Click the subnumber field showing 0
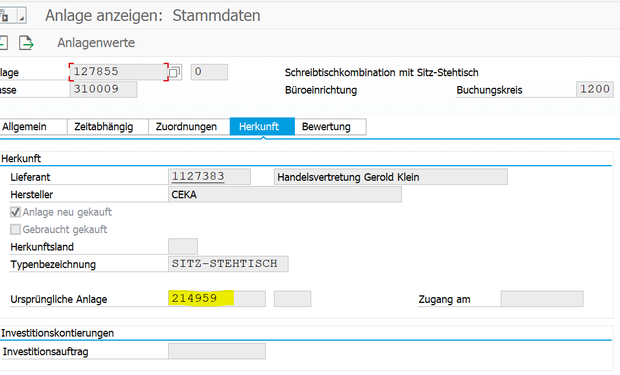Screen dimensions: 620x375 (209, 72)
